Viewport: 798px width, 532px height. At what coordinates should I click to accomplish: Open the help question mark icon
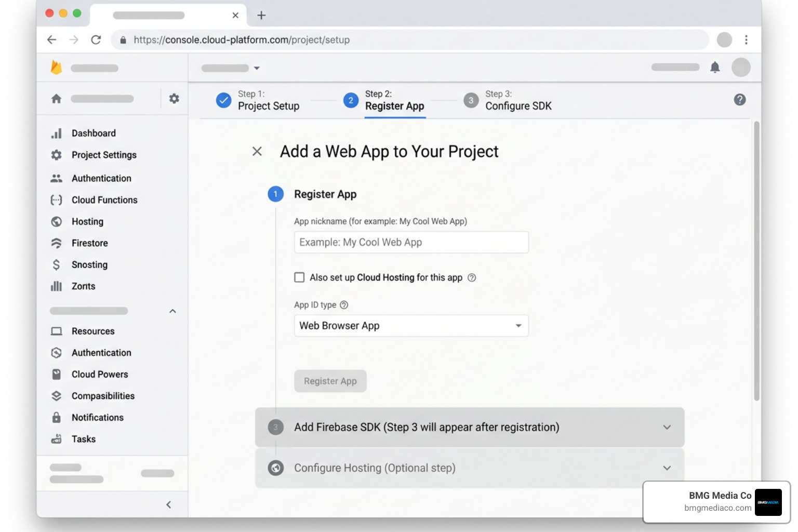pyautogui.click(x=740, y=99)
